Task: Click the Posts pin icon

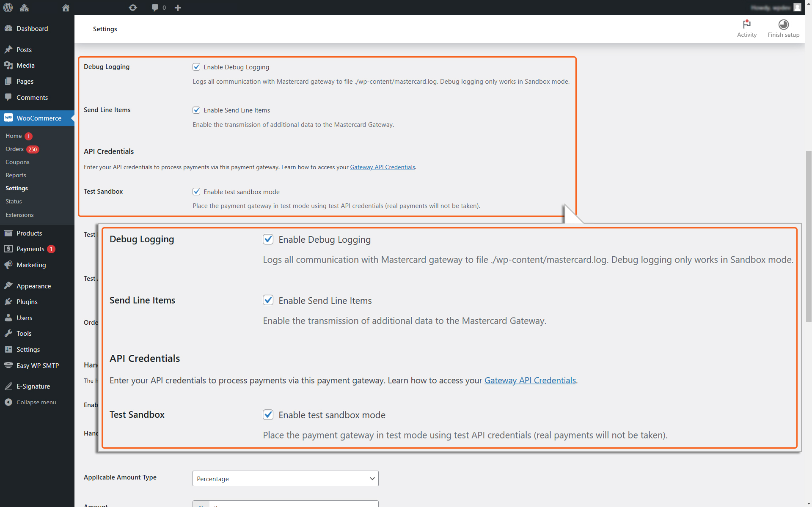Action: tap(8, 49)
